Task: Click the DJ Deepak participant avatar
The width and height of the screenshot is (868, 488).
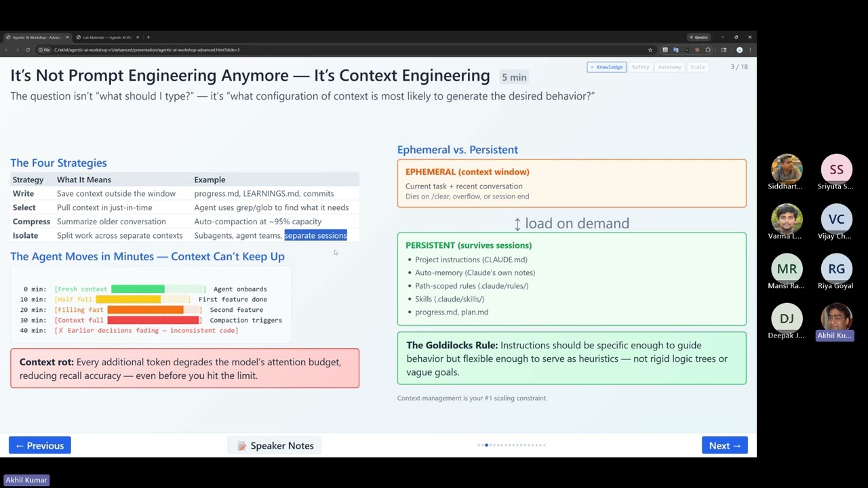Action: pyautogui.click(x=787, y=319)
